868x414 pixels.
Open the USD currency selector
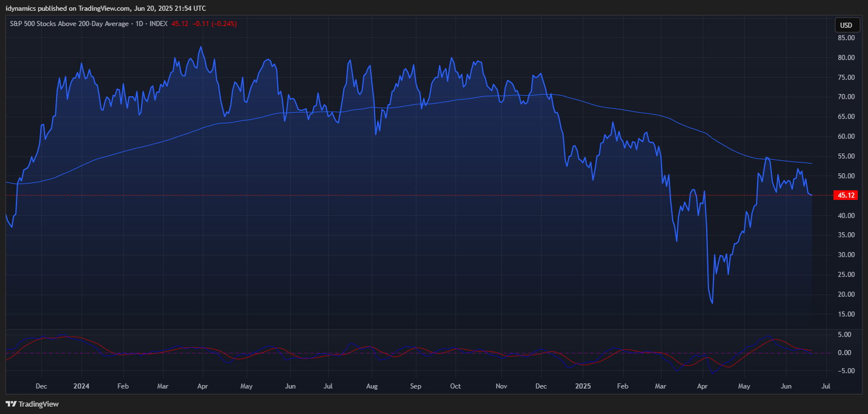click(846, 25)
